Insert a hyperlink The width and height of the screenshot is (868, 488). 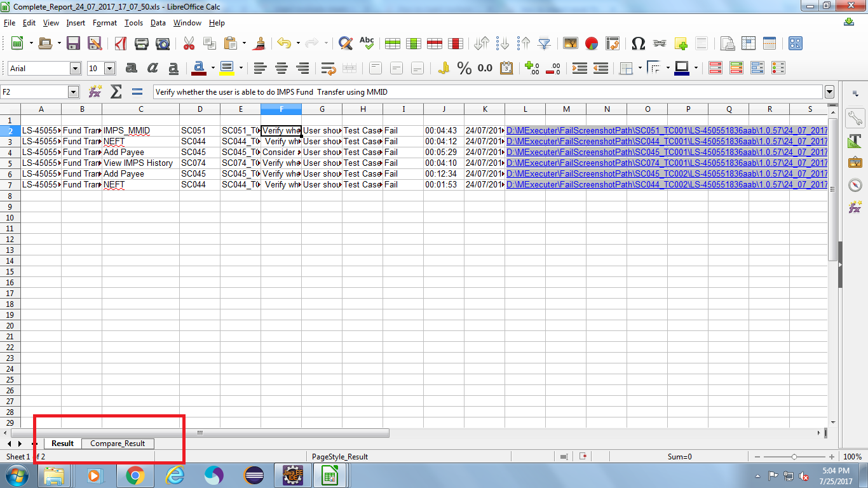660,43
